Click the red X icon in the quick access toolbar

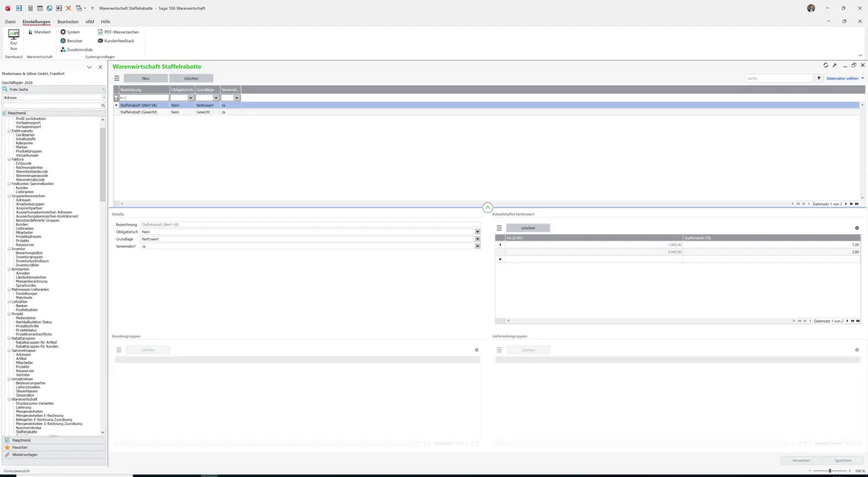click(69, 8)
